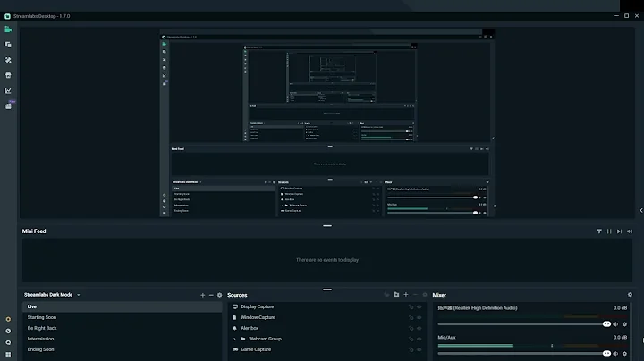
Task: Open source properties gear in Sources header
Action: coord(425,295)
